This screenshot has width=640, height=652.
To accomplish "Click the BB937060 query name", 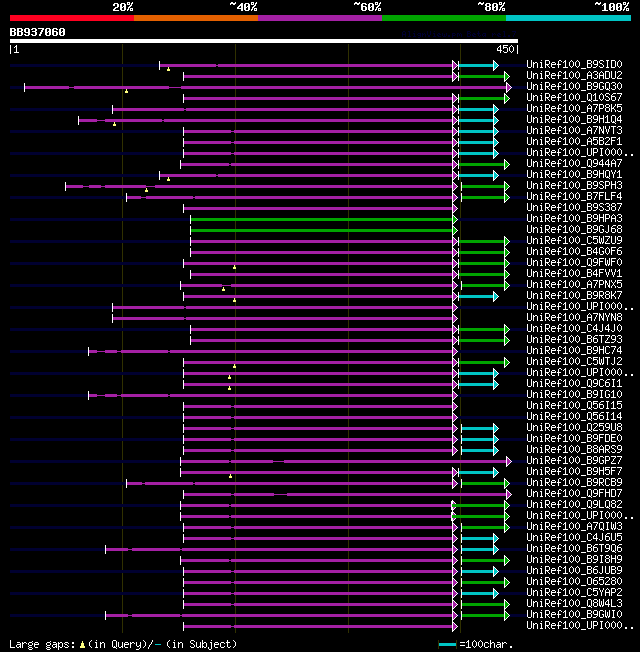I will (x=37, y=32).
